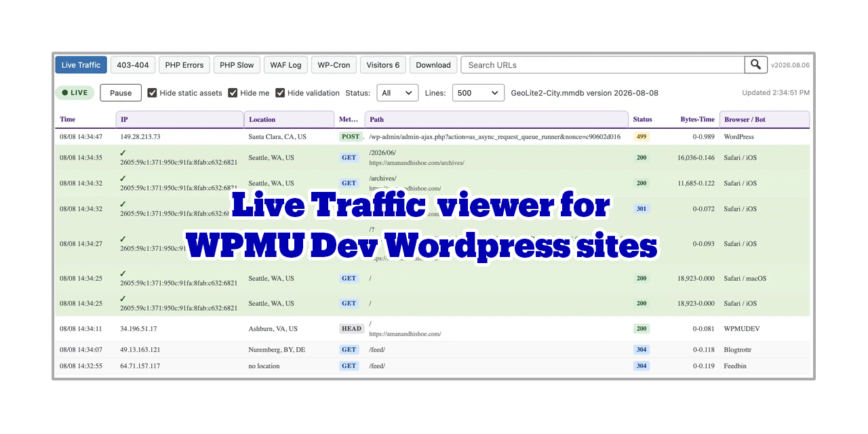Screen dimensions: 868x434
Task: Click the 499 status badge
Action: point(642,136)
